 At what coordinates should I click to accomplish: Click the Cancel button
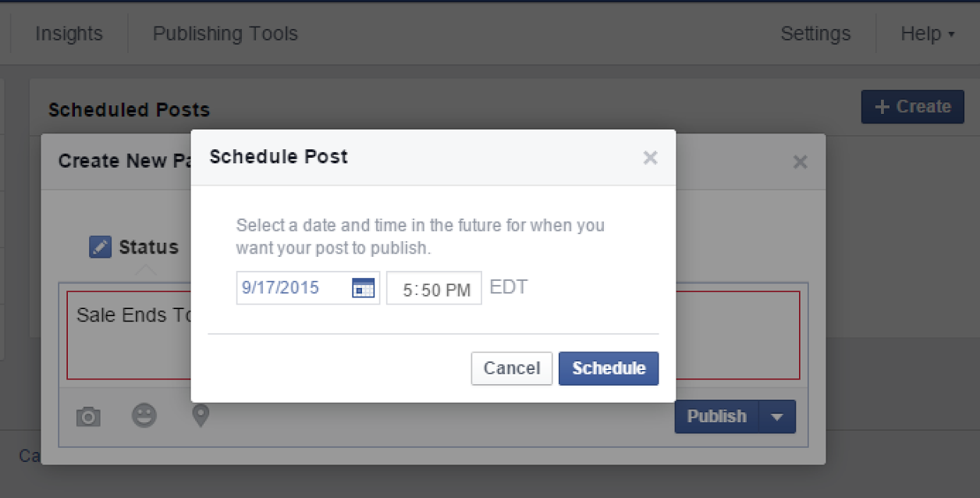pyautogui.click(x=512, y=368)
